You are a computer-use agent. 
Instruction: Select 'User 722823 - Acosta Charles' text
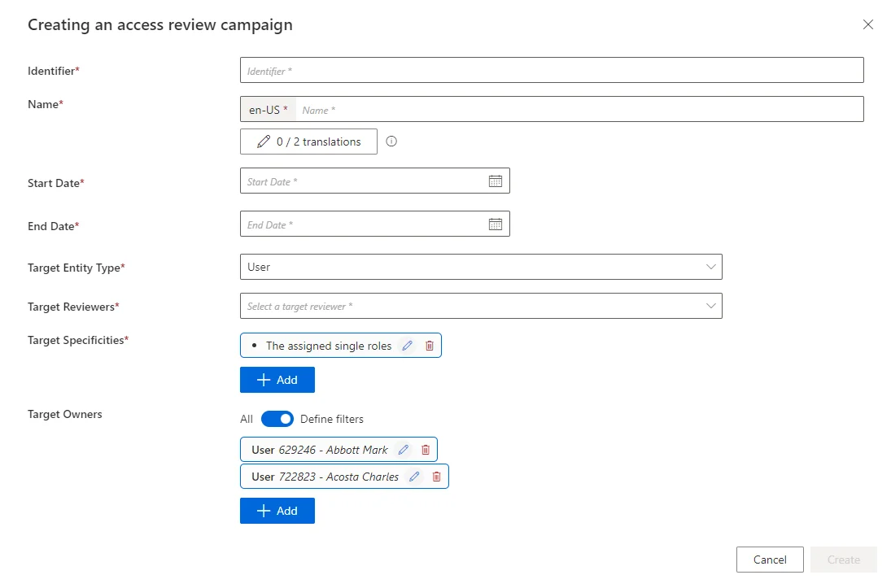click(325, 476)
